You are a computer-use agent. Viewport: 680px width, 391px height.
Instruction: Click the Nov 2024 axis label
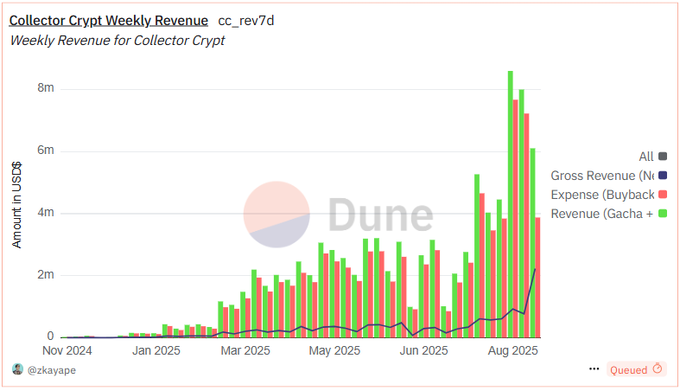point(67,351)
